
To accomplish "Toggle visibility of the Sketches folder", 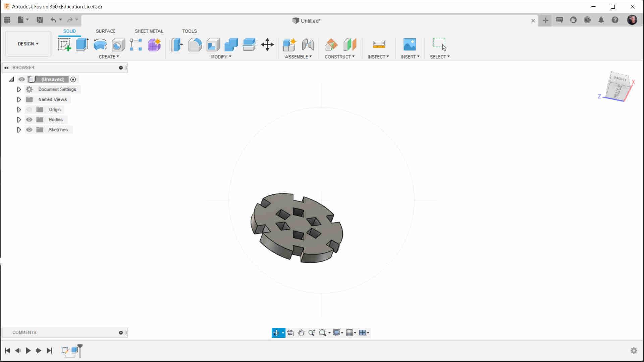I will [29, 130].
